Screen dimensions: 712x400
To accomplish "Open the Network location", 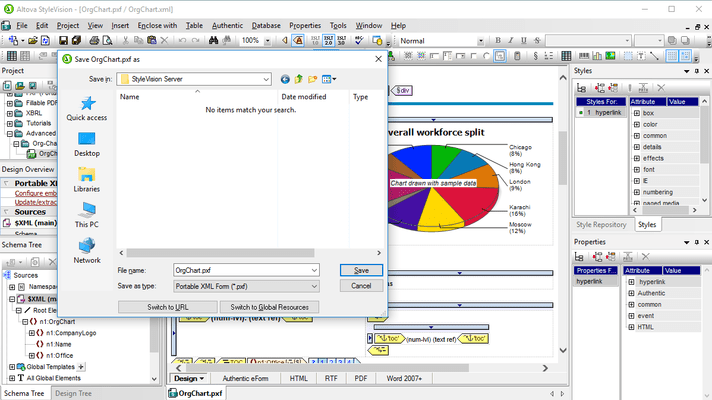I will [x=86, y=250].
